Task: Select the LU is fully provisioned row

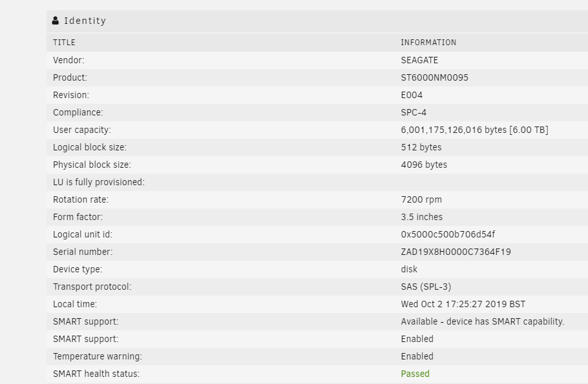Action: (317, 182)
